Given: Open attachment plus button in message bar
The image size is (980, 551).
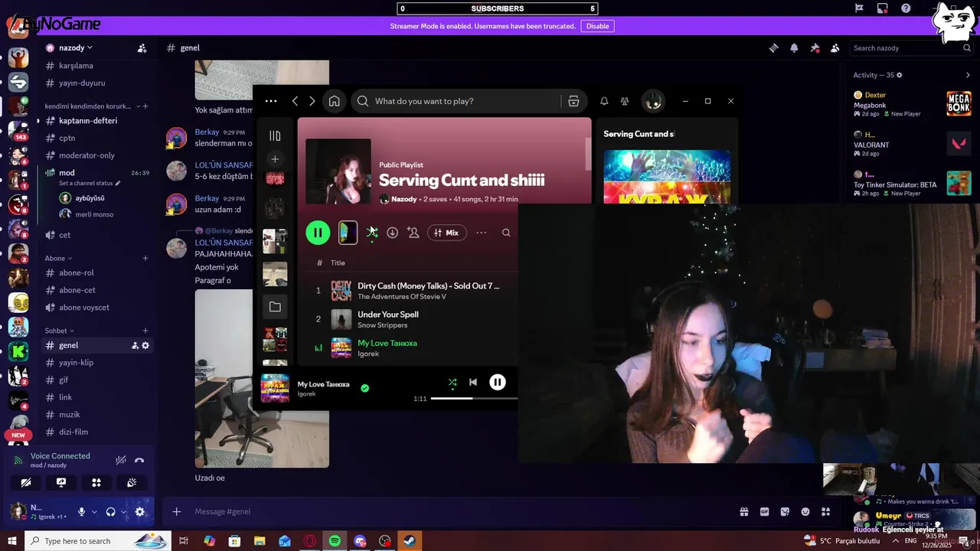Looking at the screenshot, I should point(177,512).
